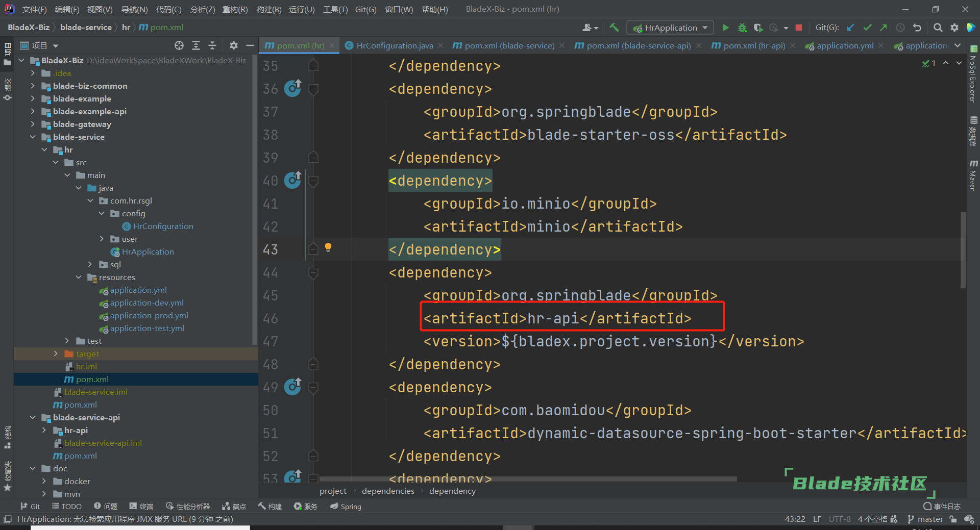Screen dimensions: 980x530
Task: Expand blade-biz-common module
Action: point(33,86)
